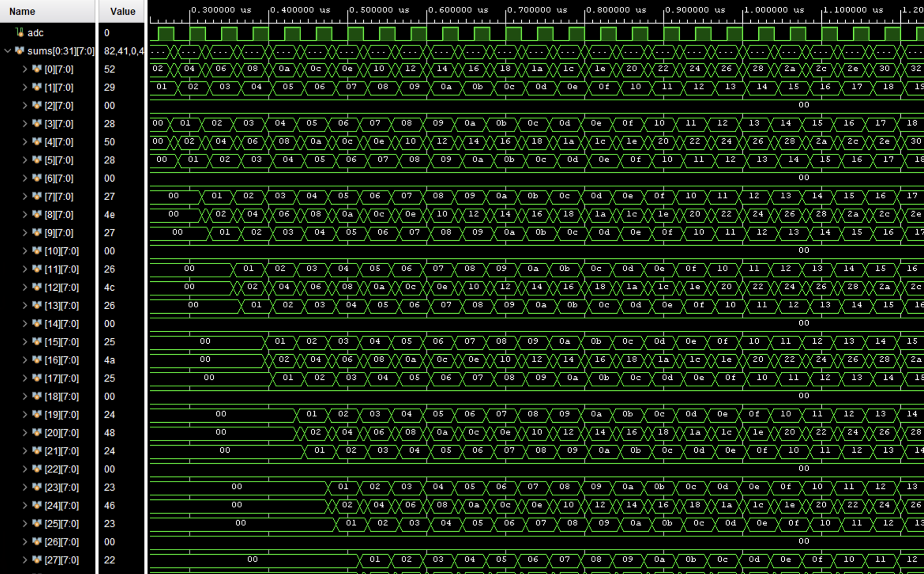Click the bus icon of [5][7:0]

37,160
